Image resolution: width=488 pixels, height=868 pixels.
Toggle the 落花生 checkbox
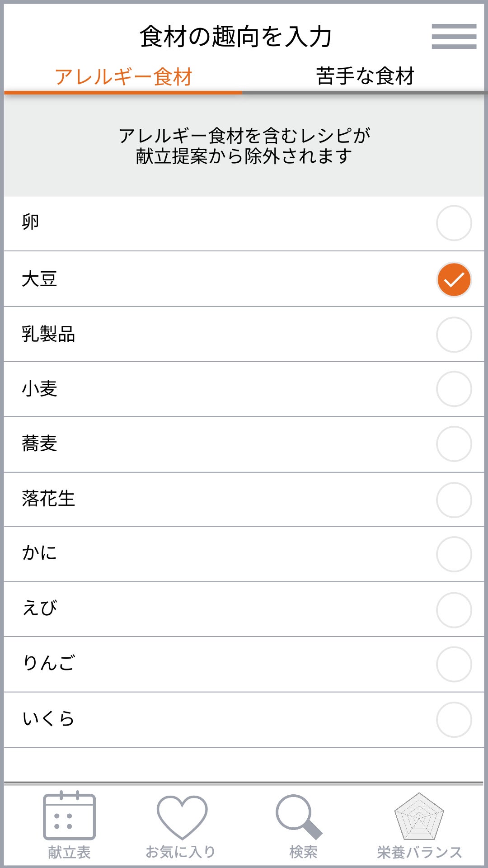(454, 500)
